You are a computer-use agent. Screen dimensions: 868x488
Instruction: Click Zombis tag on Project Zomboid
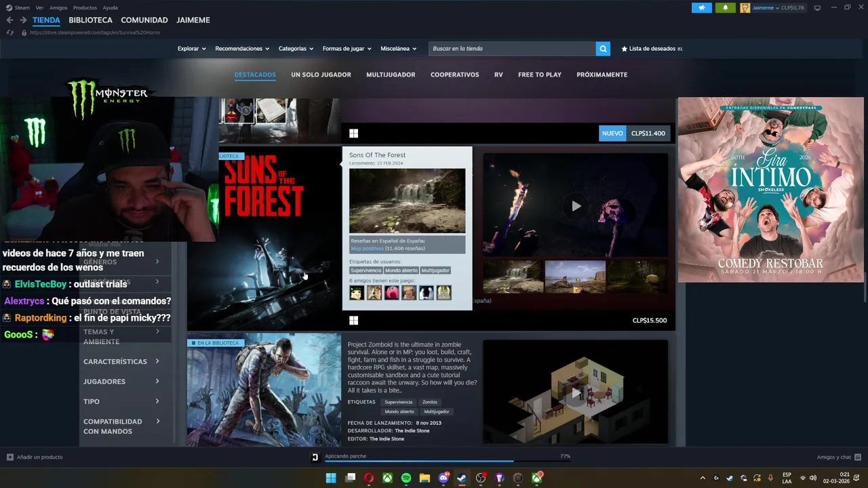[430, 402]
